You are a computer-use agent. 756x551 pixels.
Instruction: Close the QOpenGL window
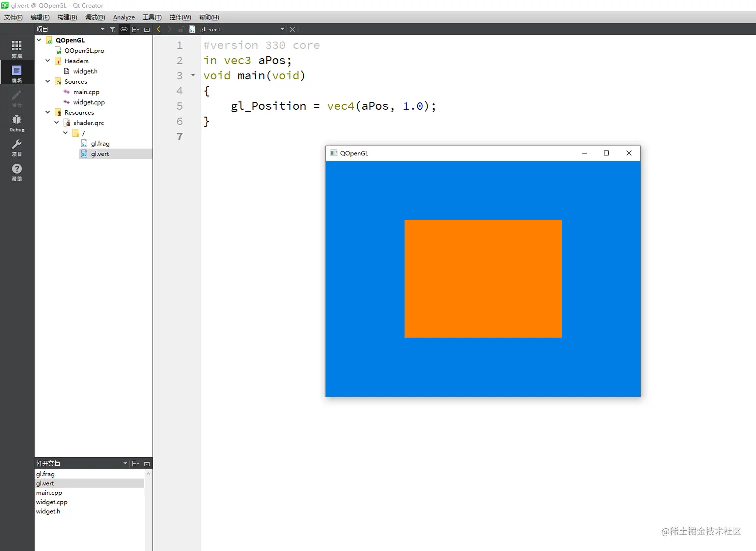(629, 153)
